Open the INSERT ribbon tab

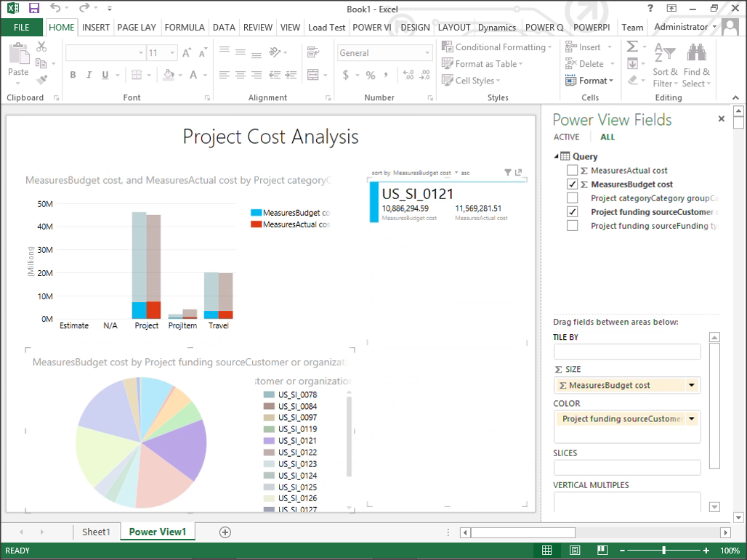point(96,28)
